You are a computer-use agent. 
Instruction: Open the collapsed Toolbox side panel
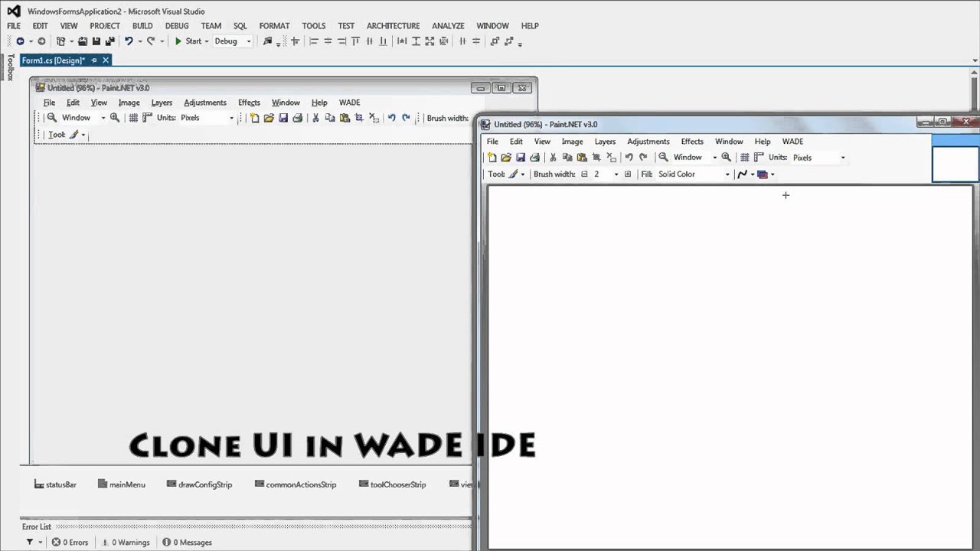[x=11, y=67]
